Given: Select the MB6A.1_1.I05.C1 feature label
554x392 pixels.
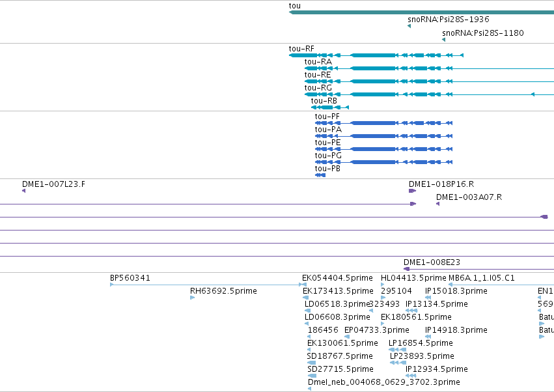Looking at the screenshot, I should 482,278.
